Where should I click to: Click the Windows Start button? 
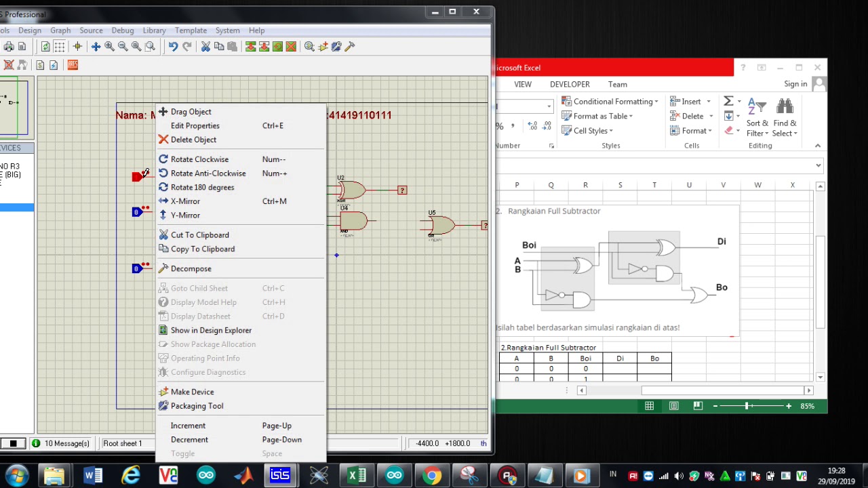point(17,474)
